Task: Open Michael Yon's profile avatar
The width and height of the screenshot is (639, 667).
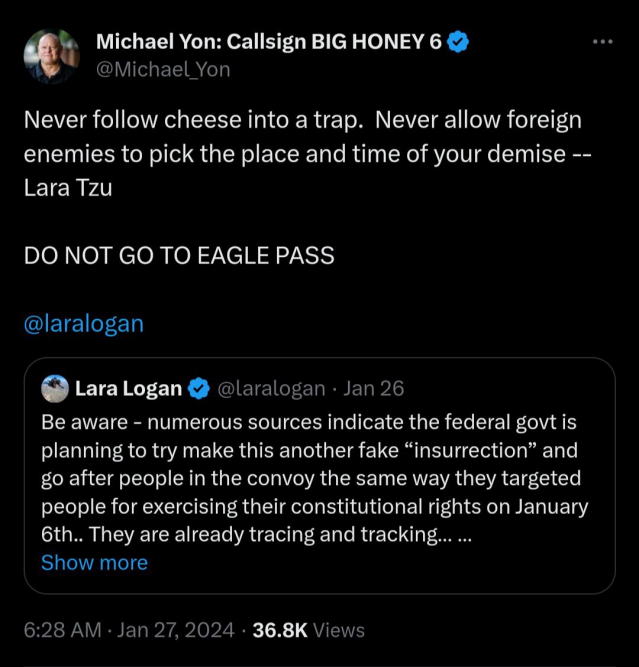Action: pyautogui.click(x=50, y=55)
